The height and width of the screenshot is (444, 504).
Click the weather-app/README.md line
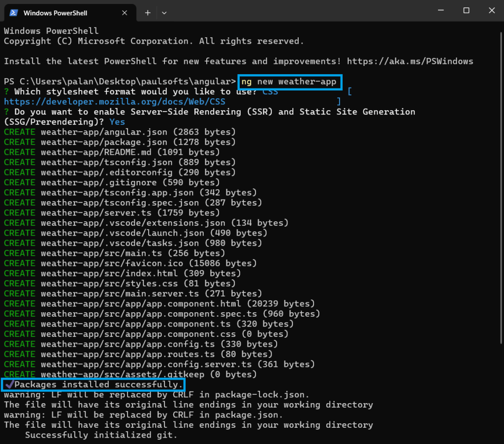pos(112,152)
